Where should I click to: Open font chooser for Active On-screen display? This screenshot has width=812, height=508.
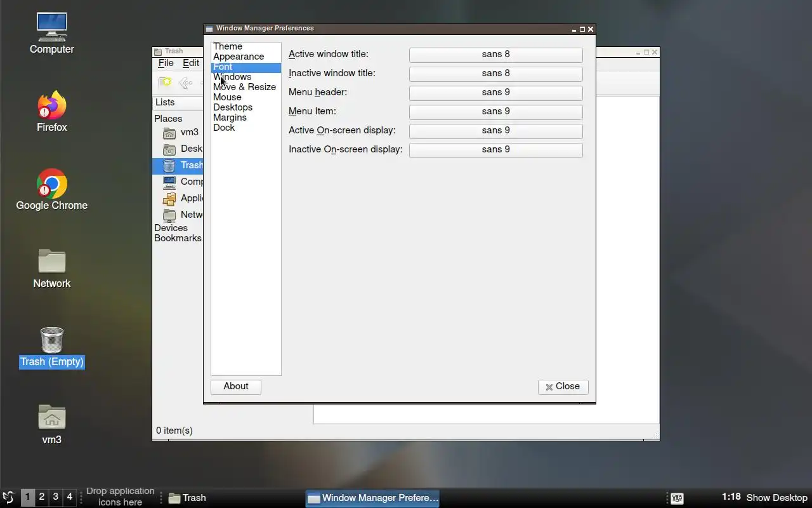[x=496, y=131]
